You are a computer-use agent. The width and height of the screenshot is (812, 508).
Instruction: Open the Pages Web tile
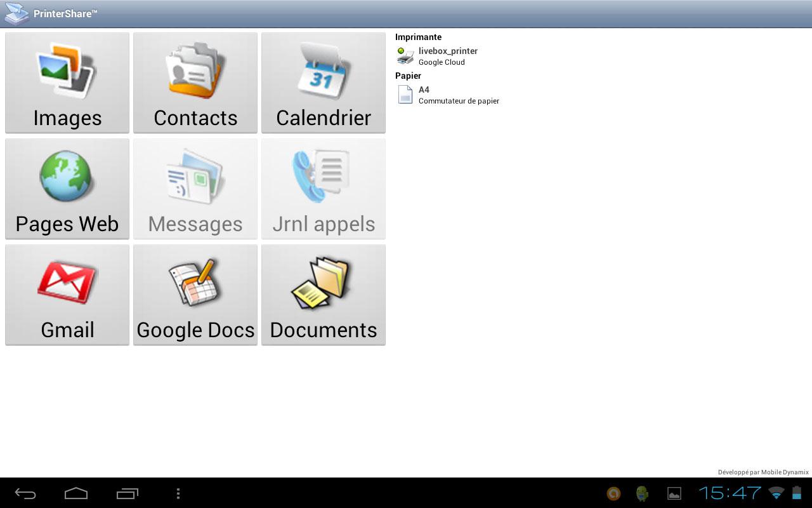point(67,189)
